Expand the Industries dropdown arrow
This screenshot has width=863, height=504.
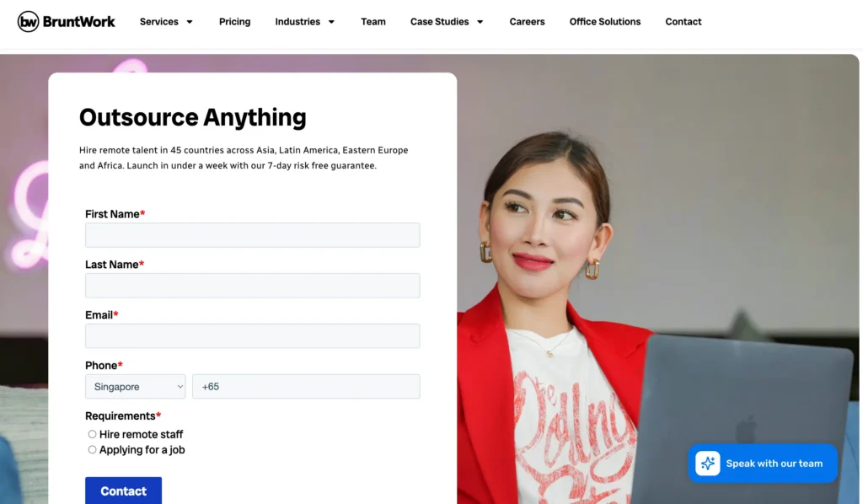click(331, 22)
